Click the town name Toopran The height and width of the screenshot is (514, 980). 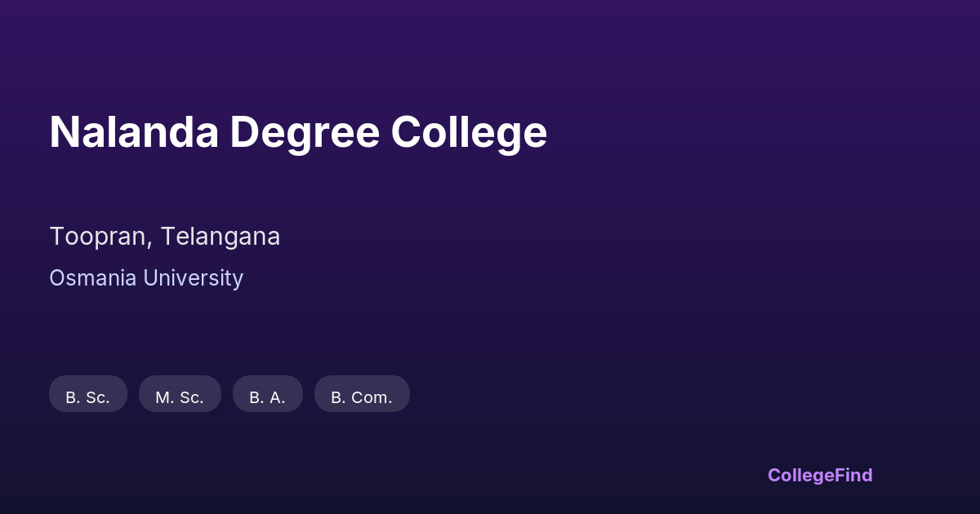point(99,237)
